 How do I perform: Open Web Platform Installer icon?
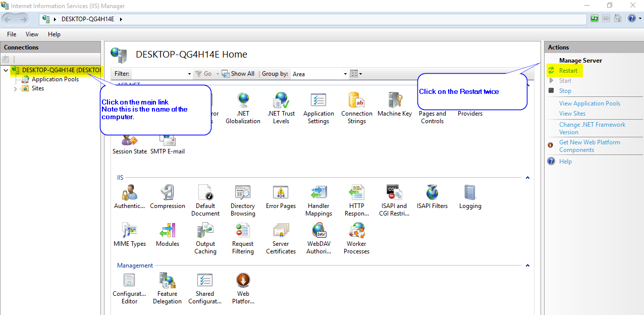click(x=243, y=288)
